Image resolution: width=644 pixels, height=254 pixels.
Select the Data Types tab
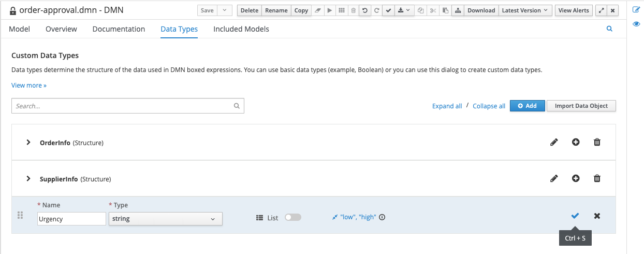[x=179, y=29]
